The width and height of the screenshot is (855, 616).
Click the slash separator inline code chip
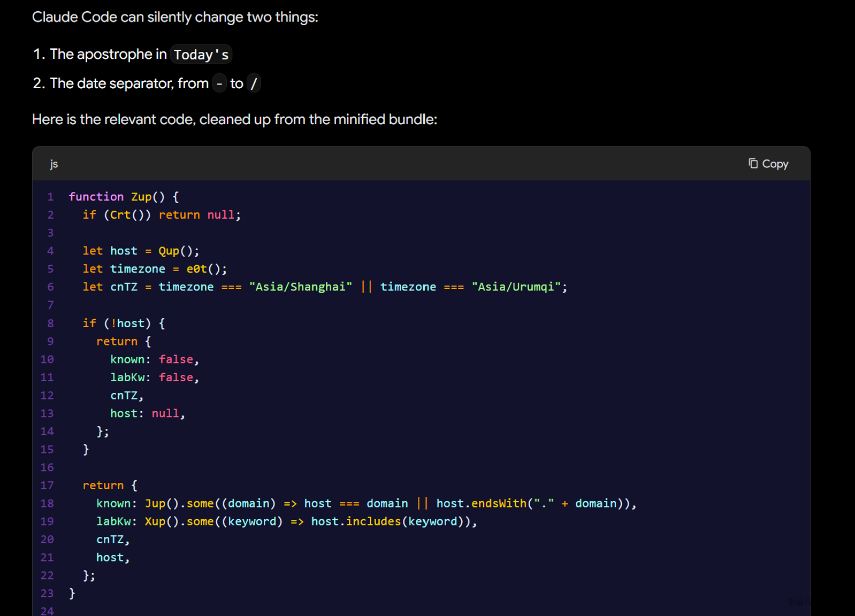[x=254, y=83]
